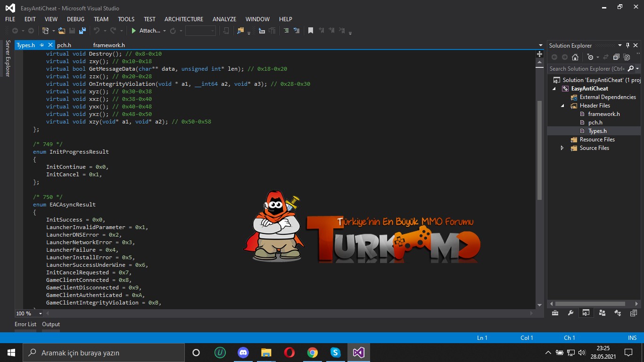Open the DEBUG menu
Screen dimensions: 644x362
click(75, 19)
